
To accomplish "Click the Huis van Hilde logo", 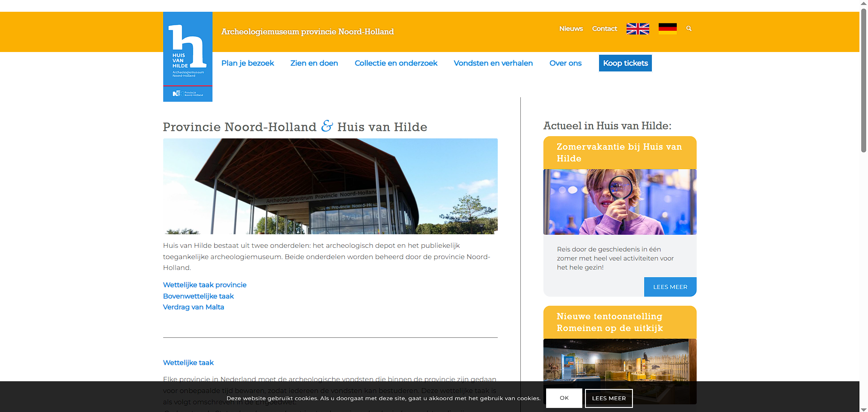I will pyautogui.click(x=188, y=57).
